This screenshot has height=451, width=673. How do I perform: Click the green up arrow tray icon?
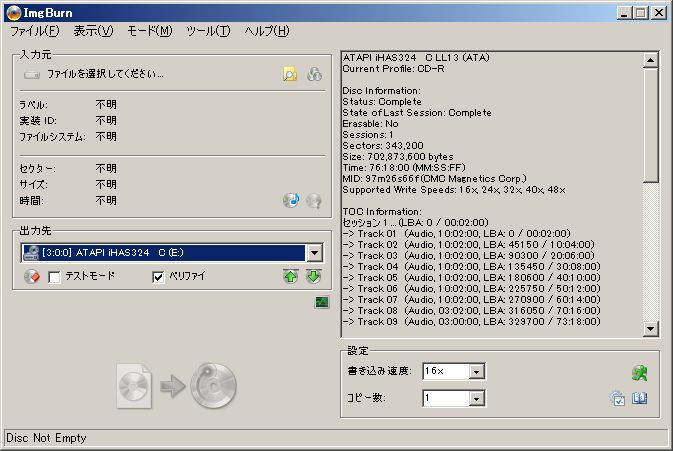point(290,277)
